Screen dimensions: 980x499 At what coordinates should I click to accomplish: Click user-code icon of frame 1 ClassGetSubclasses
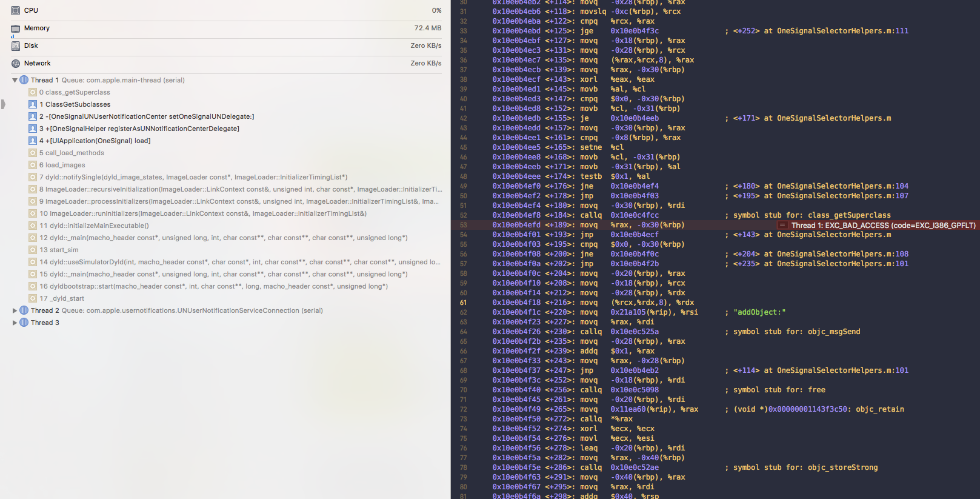point(33,104)
